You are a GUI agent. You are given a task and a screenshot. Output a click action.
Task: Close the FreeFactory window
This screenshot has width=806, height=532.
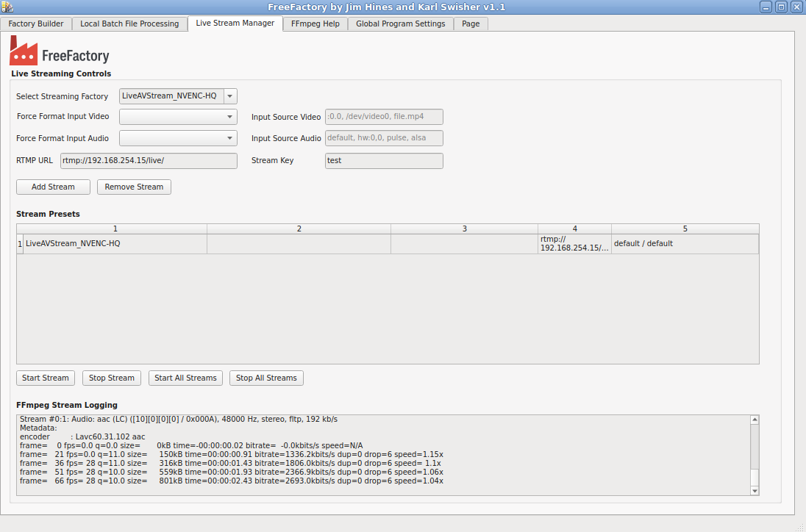(x=796, y=7)
